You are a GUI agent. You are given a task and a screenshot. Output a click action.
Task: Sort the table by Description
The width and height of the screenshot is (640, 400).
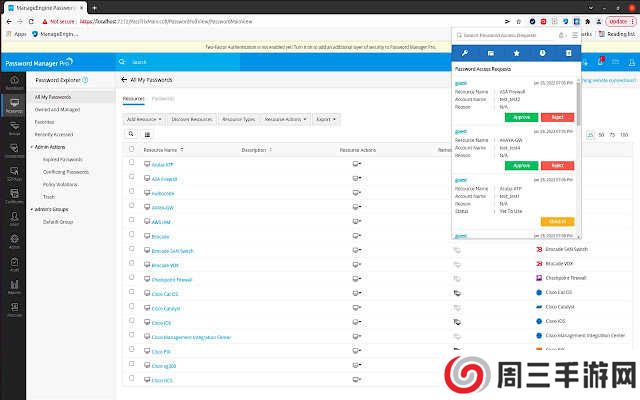[x=257, y=150]
